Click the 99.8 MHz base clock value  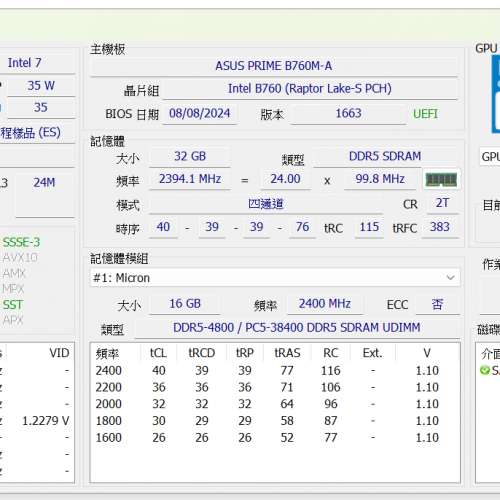380,179
